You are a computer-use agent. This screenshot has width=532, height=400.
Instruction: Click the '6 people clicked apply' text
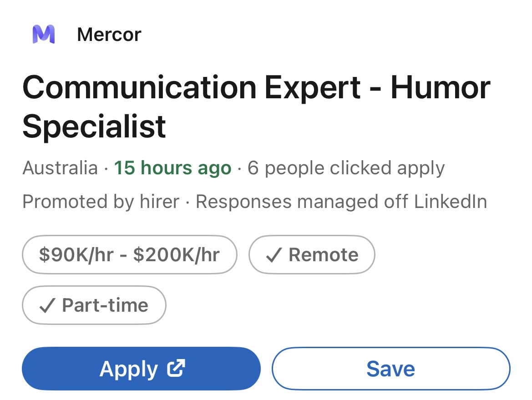point(346,168)
